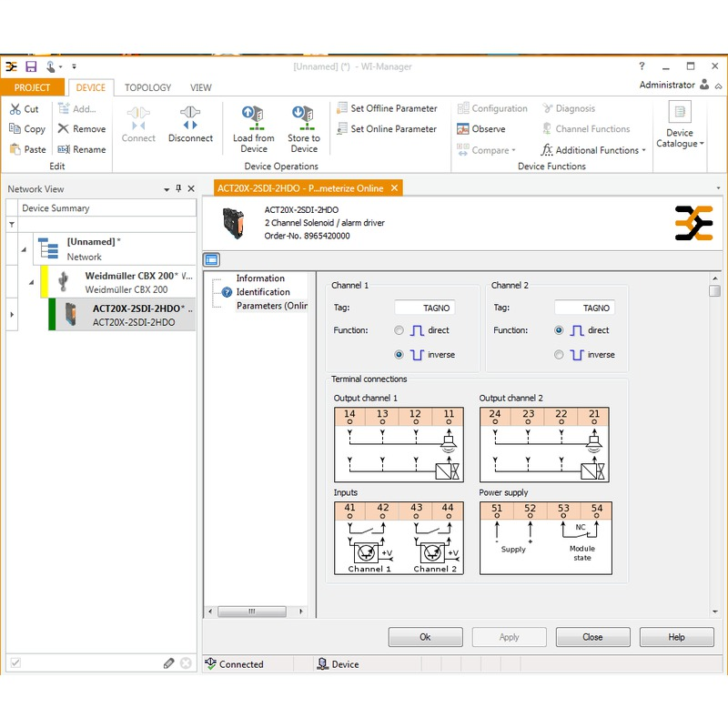Open the document tab list dropdown arrow
The width and height of the screenshot is (728, 728).
coord(718,188)
